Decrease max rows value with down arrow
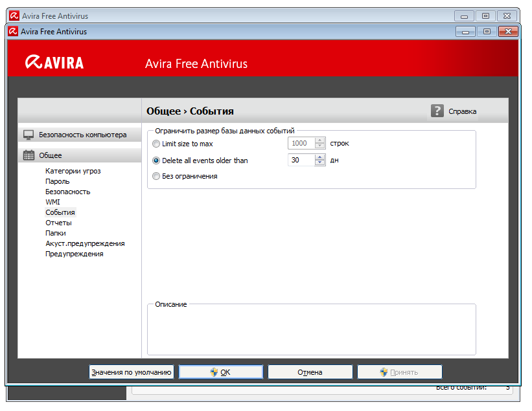The image size is (532, 411). (x=319, y=146)
